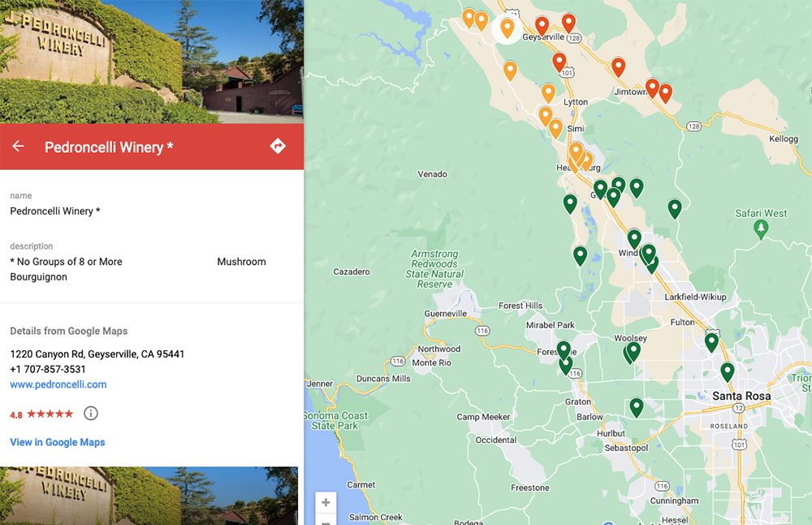Click the 4.8 star rating
The image size is (812, 525).
coord(41,414)
